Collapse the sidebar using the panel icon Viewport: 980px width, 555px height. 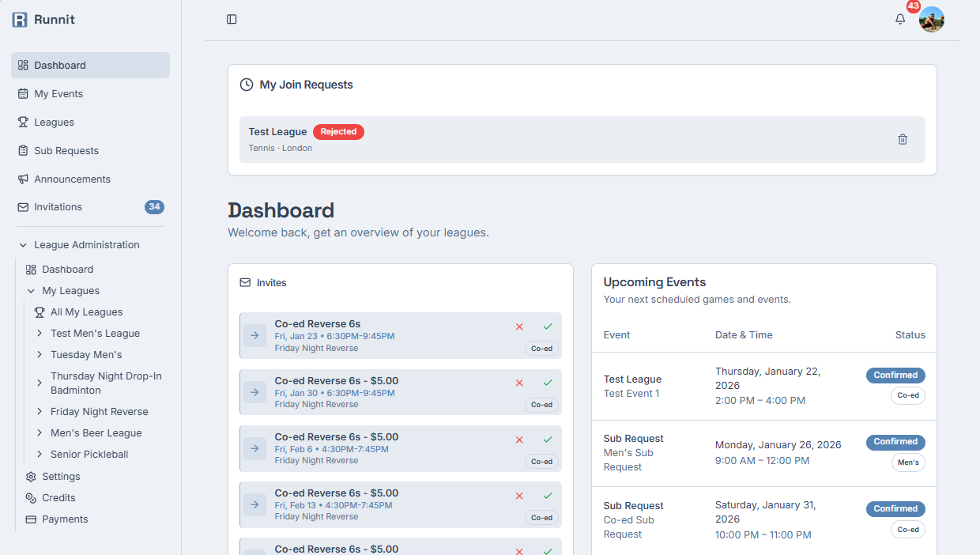pyautogui.click(x=231, y=19)
